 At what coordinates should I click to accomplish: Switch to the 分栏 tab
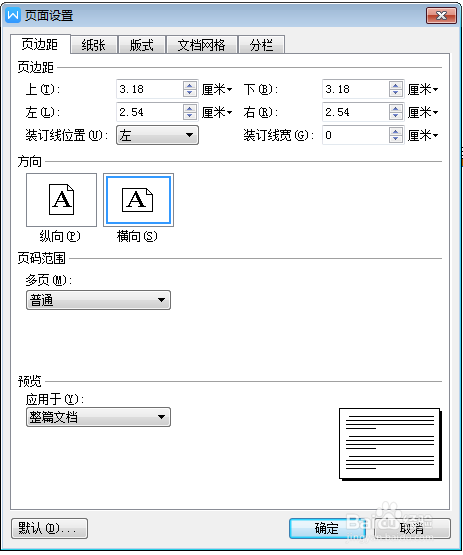click(262, 45)
